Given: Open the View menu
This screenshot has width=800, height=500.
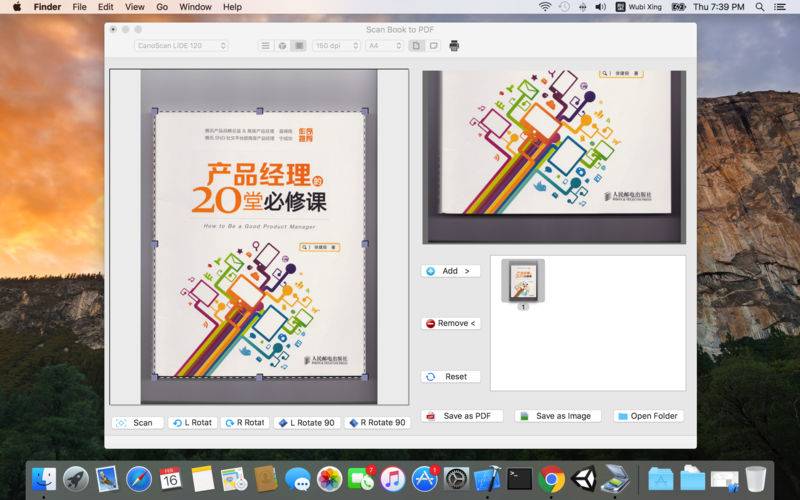Looking at the screenshot, I should point(135,7).
